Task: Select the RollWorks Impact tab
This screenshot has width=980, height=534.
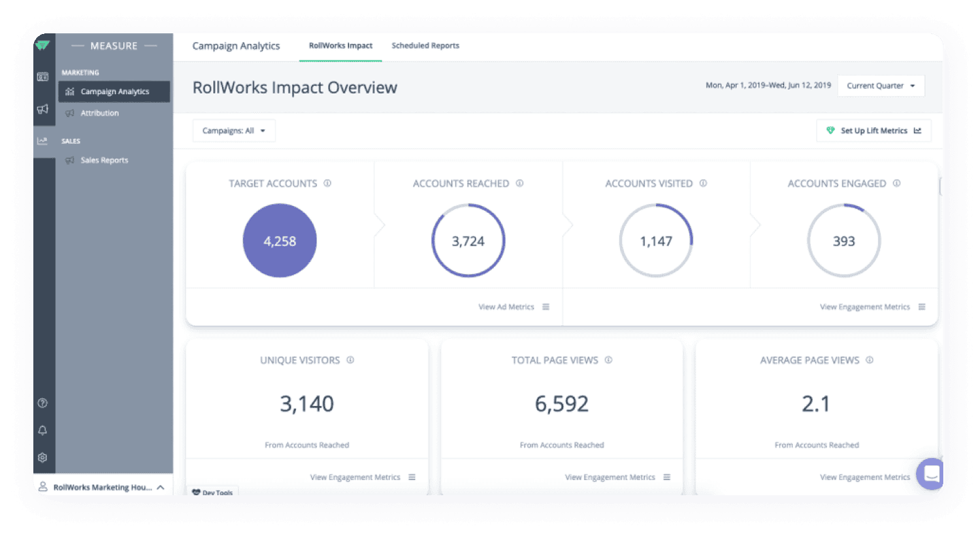Action: point(340,46)
